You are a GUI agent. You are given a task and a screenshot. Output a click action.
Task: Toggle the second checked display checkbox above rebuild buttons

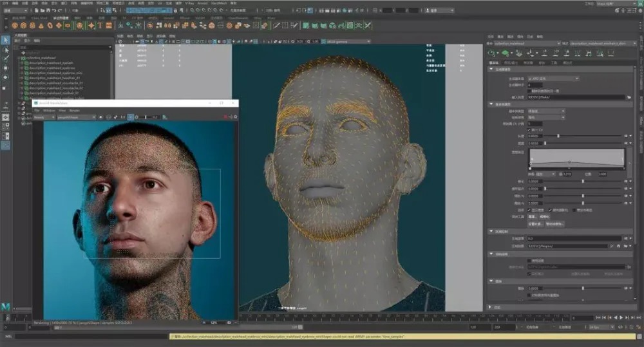tap(551, 210)
